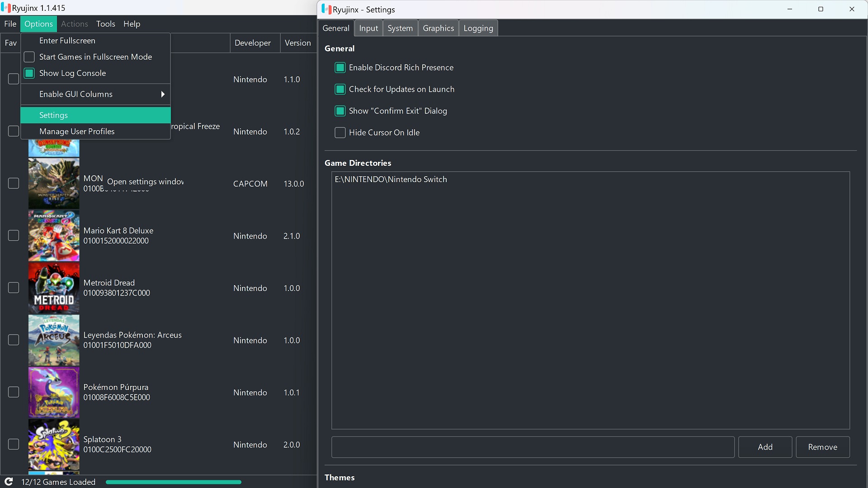Open the Input settings tab

click(368, 28)
